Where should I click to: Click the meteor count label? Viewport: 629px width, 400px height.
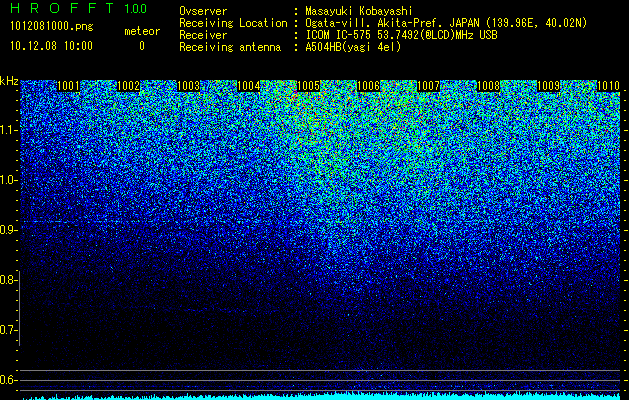tap(142, 31)
